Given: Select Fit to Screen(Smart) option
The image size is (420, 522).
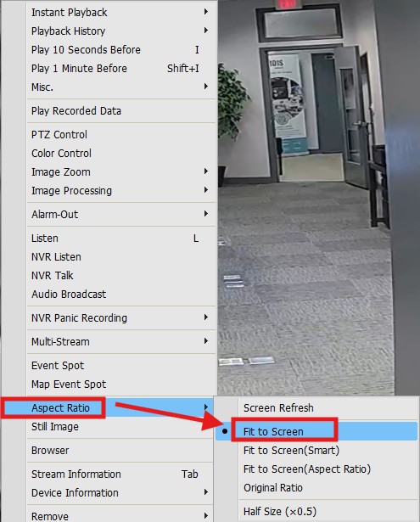Looking at the screenshot, I should click(316, 450).
